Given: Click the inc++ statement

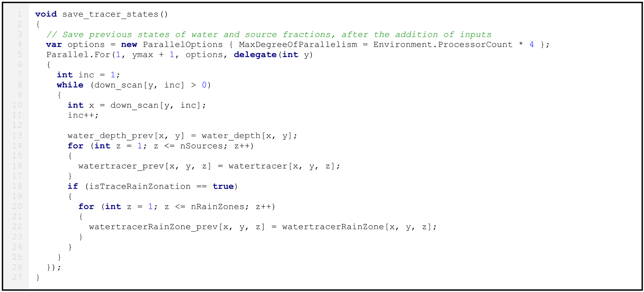Looking at the screenshot, I should pyautogui.click(x=83, y=115).
